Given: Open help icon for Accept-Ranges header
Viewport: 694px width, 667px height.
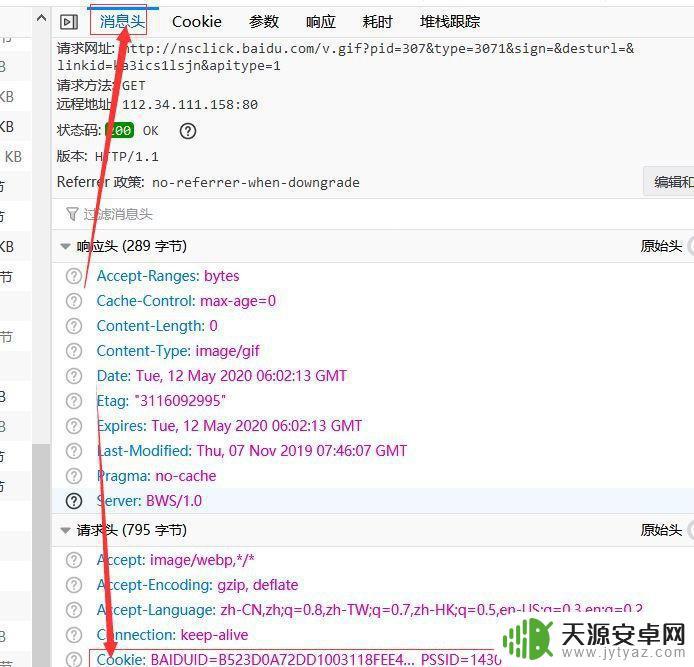Looking at the screenshot, I should click(x=74, y=276).
